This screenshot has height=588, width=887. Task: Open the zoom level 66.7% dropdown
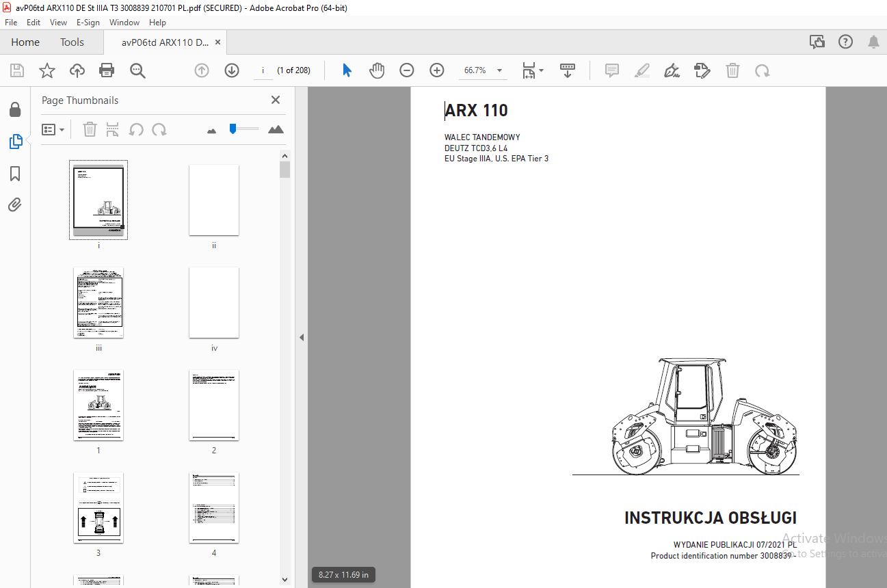499,70
